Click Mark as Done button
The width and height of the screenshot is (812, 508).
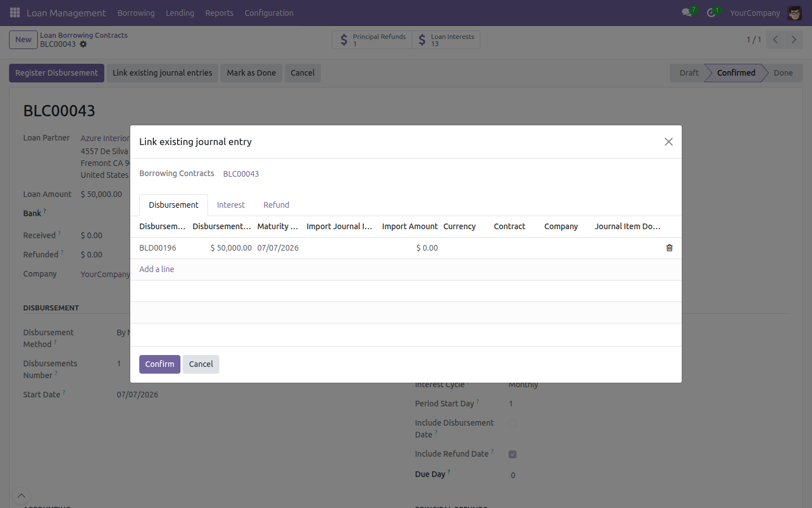pyautogui.click(x=251, y=73)
